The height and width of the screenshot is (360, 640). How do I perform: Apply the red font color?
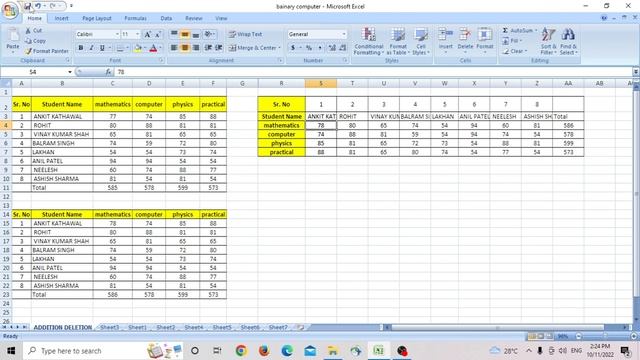153,48
